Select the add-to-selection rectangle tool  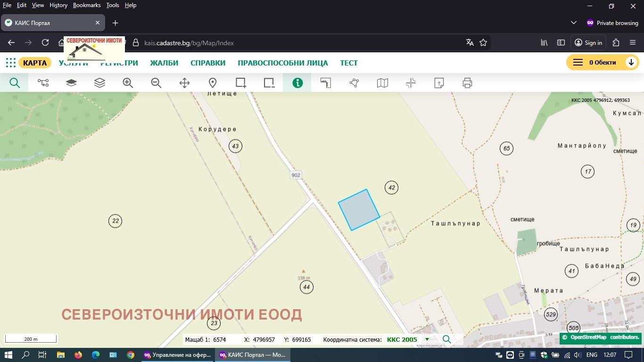[x=240, y=82]
